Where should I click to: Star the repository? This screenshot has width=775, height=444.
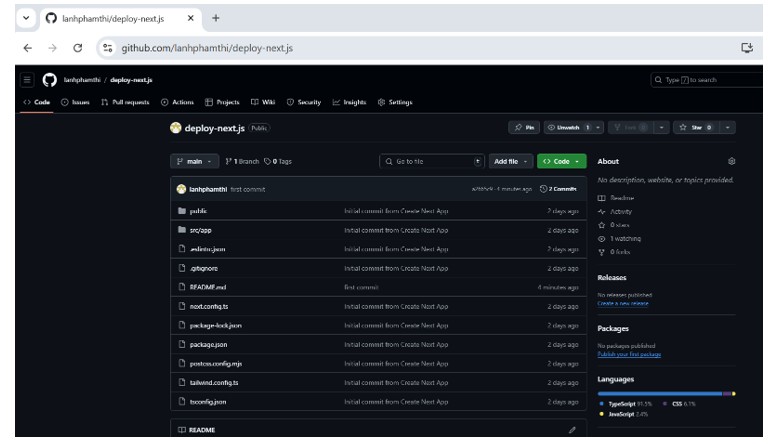click(696, 128)
